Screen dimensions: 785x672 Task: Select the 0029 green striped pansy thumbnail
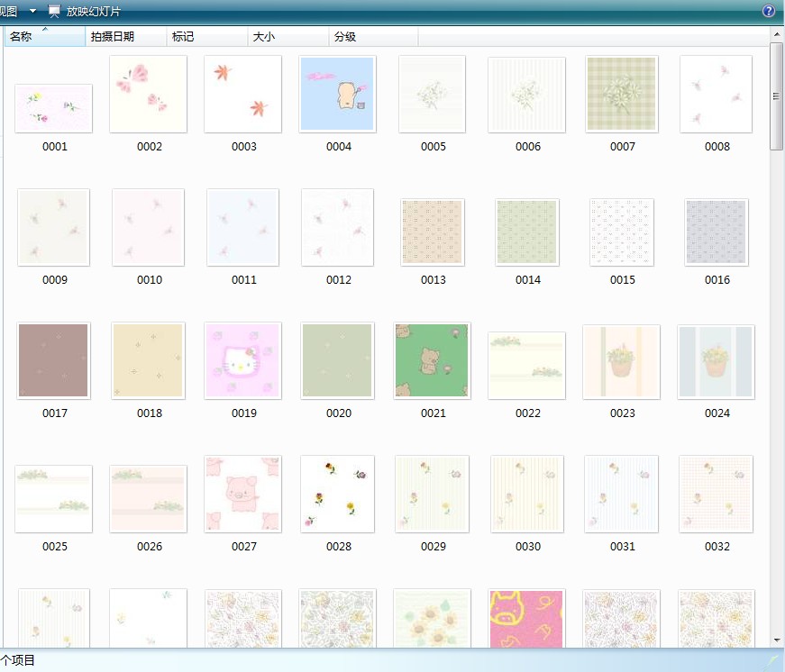point(432,494)
